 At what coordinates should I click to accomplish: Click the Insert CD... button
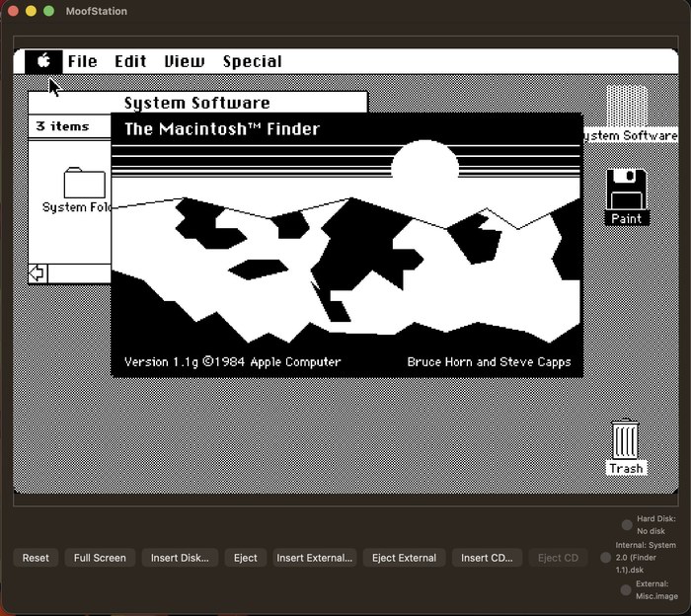click(x=487, y=558)
